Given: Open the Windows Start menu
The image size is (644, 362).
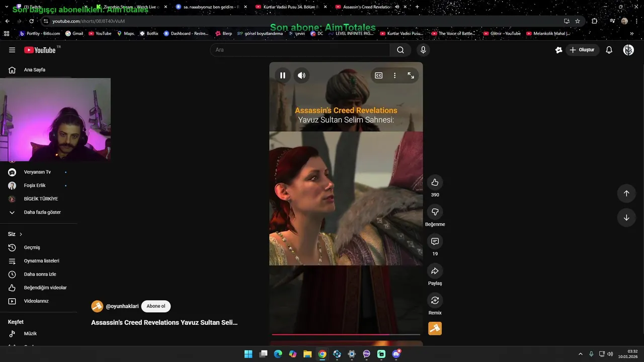Looking at the screenshot, I should (x=249, y=354).
